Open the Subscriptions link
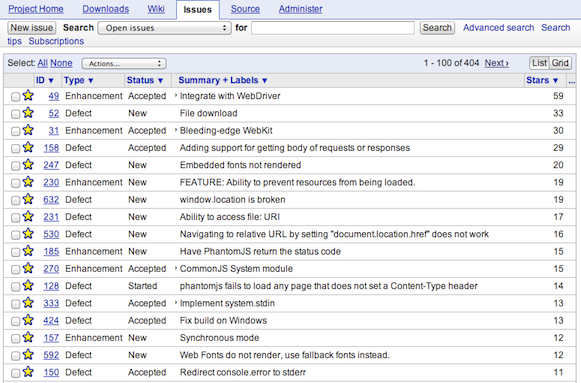Screen dimensions: 581x383 coord(56,41)
